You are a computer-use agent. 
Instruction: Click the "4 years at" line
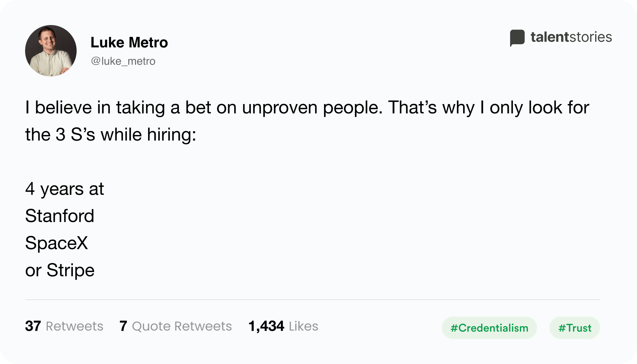pyautogui.click(x=64, y=189)
